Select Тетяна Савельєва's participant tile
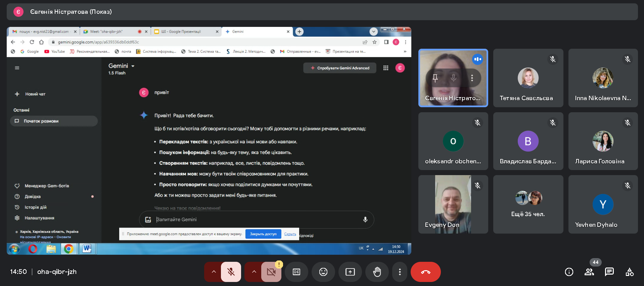 click(528, 78)
